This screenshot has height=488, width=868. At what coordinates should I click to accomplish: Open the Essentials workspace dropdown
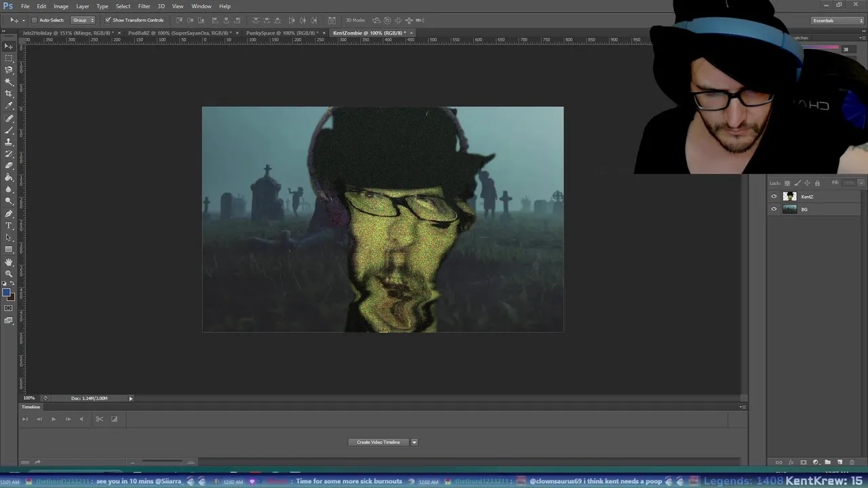coord(838,20)
